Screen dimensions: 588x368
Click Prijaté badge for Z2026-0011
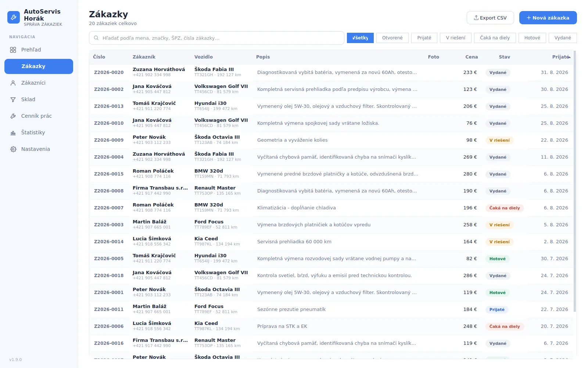[x=497, y=309]
